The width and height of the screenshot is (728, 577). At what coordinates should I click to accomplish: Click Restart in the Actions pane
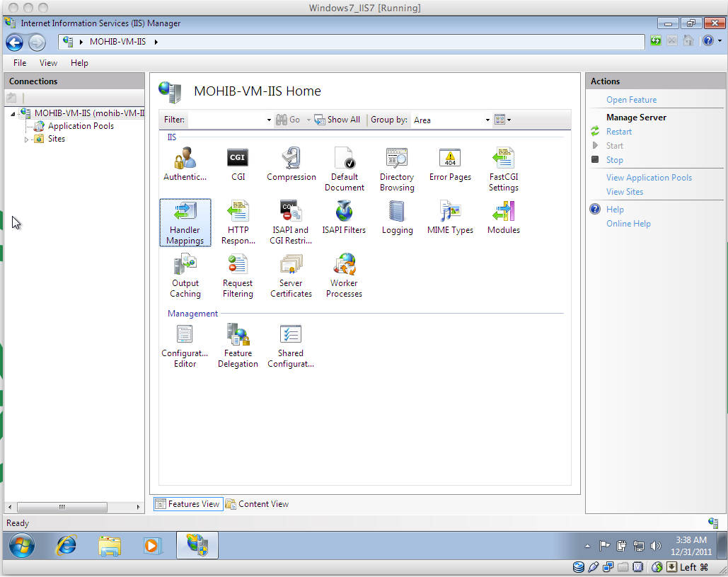[618, 132]
